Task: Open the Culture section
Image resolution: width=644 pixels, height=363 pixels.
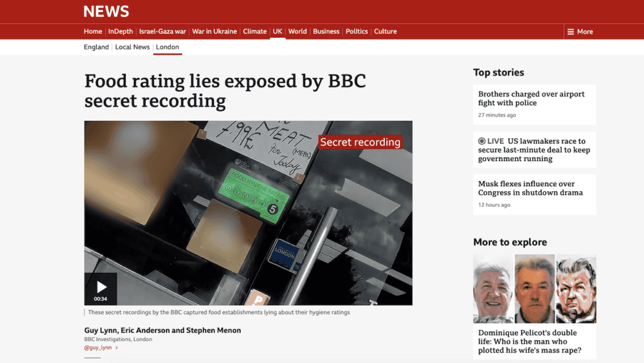Action: pyautogui.click(x=386, y=31)
